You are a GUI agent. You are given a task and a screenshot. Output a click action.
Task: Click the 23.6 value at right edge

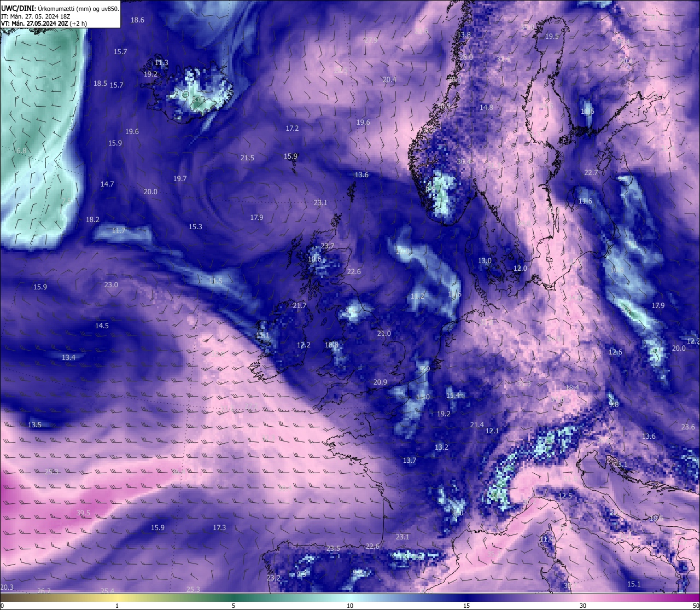click(688, 427)
